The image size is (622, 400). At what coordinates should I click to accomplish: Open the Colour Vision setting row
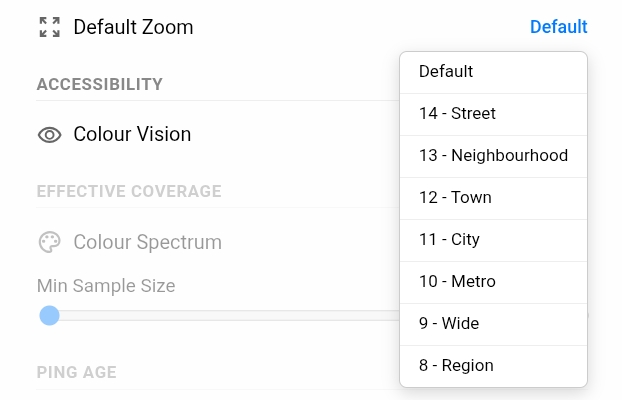[x=132, y=134]
